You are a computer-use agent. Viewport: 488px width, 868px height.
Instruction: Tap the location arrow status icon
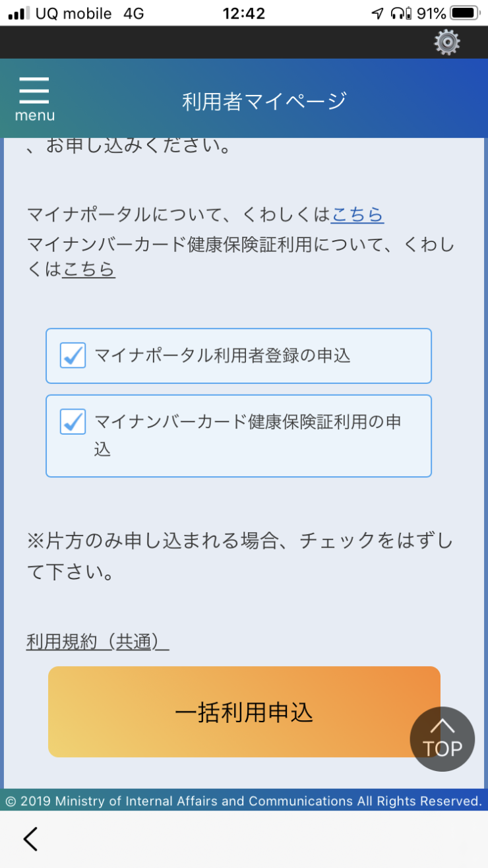click(377, 13)
